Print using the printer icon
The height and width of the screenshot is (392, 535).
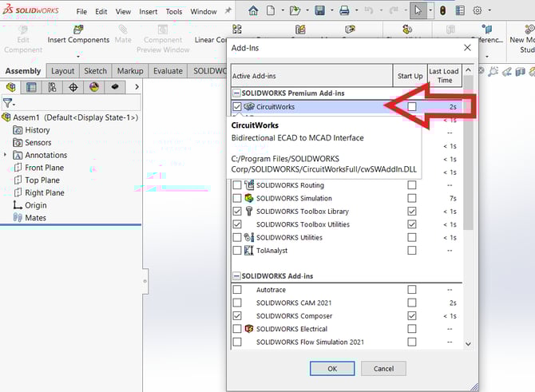pyautogui.click(x=344, y=11)
